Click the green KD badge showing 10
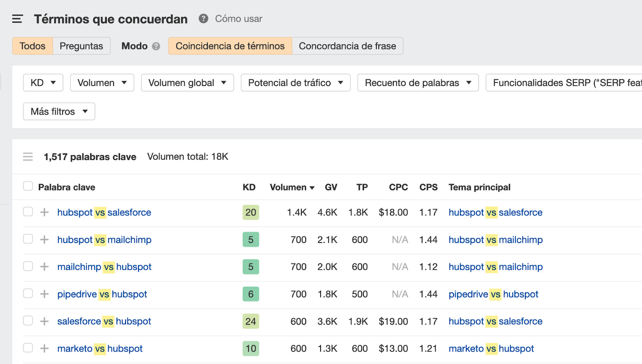Viewport: 642px width, 364px height. point(251,349)
